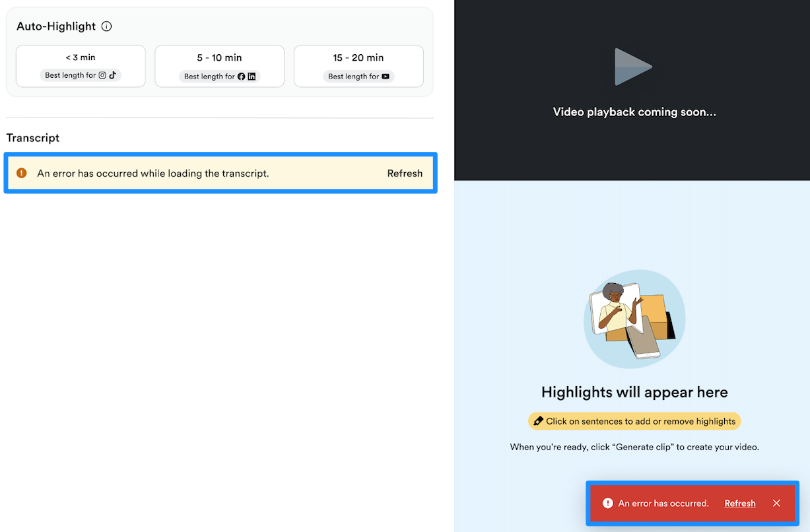The width and height of the screenshot is (810, 532).
Task: Dismiss the red error toast with X
Action: tap(776, 503)
